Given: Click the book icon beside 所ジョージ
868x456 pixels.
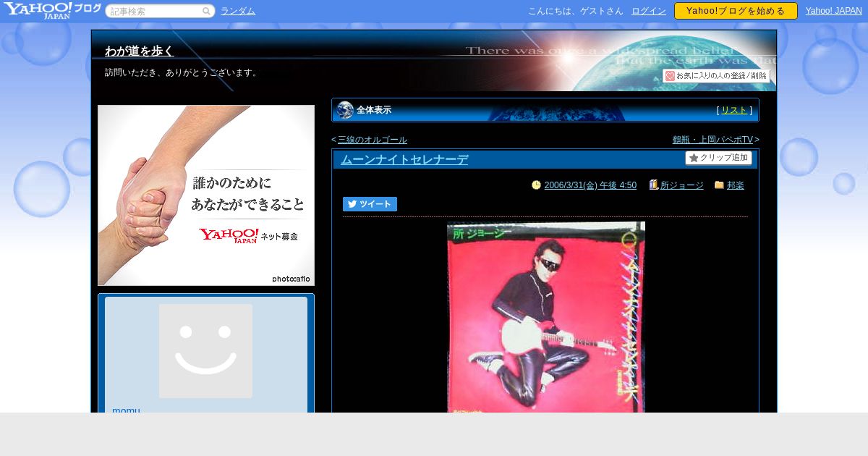Looking at the screenshot, I should click(654, 185).
